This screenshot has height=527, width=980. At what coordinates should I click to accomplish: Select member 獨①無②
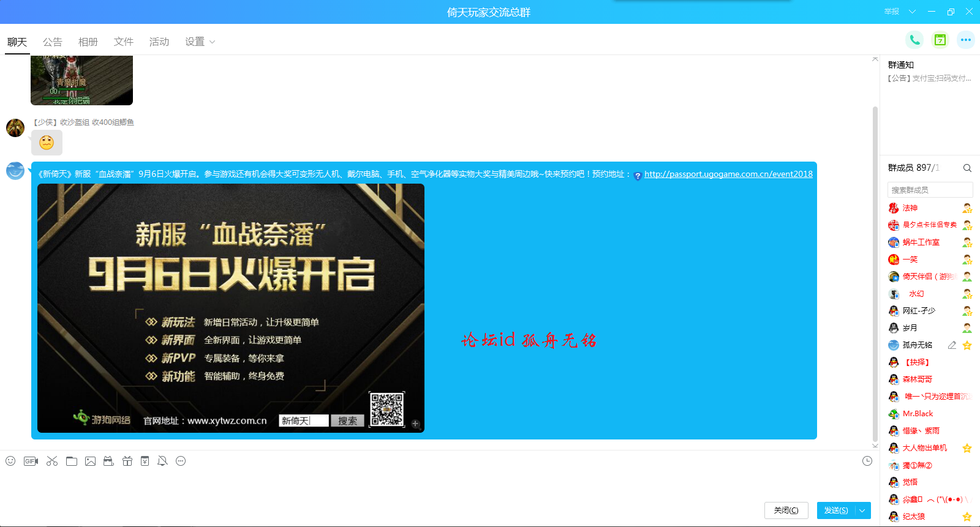[x=918, y=465]
